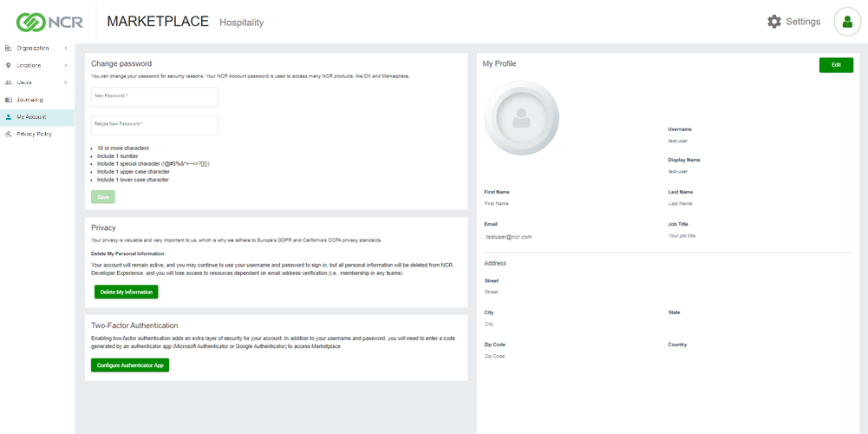Click 'Include 1 upper case character' rule
This screenshot has width=868, height=434.
[x=133, y=172]
